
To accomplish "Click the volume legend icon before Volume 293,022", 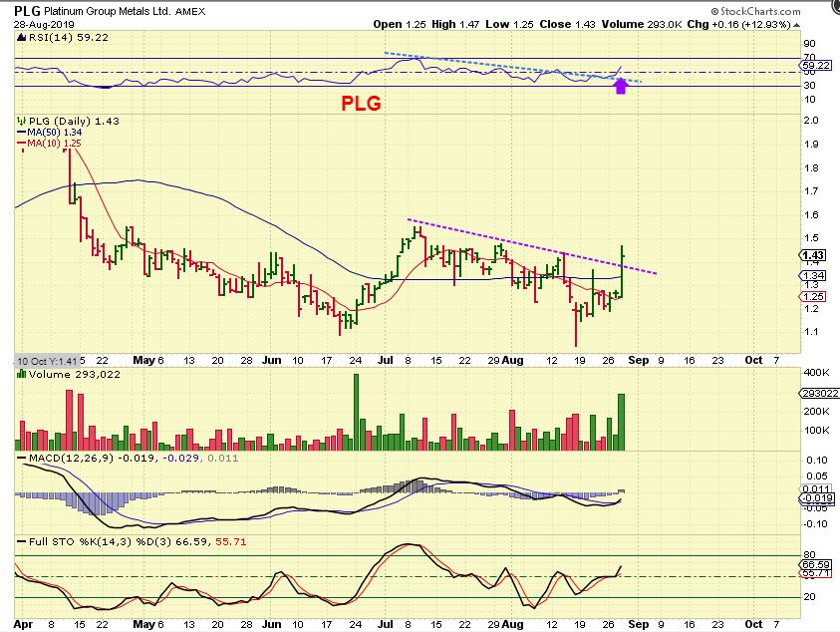I will (22, 374).
